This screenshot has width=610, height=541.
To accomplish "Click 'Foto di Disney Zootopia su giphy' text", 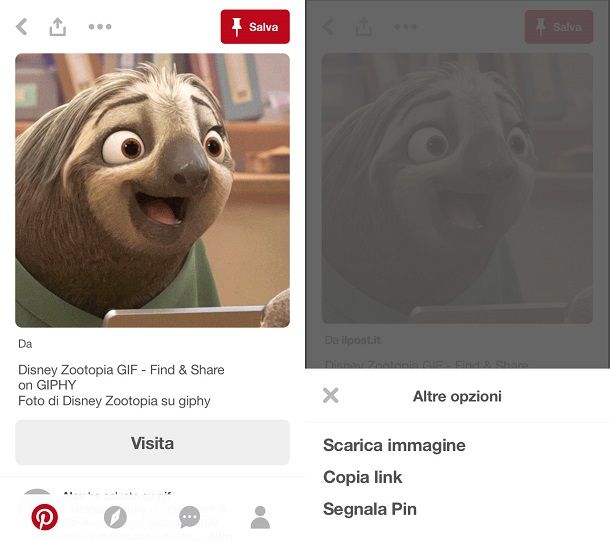I will pos(114,401).
